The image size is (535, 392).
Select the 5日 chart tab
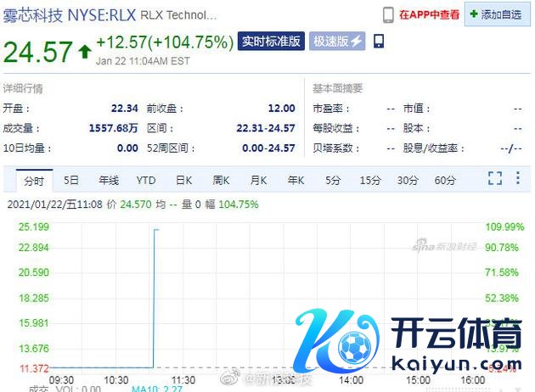click(71, 181)
